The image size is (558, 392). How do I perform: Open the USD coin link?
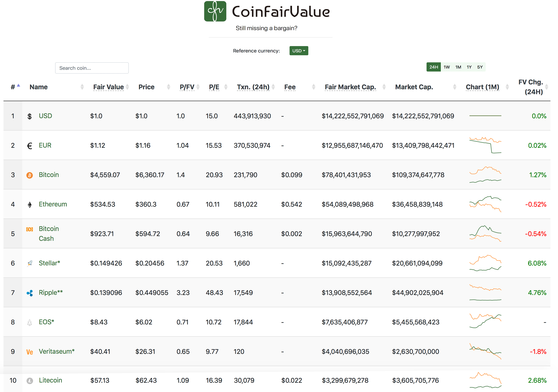[46, 116]
